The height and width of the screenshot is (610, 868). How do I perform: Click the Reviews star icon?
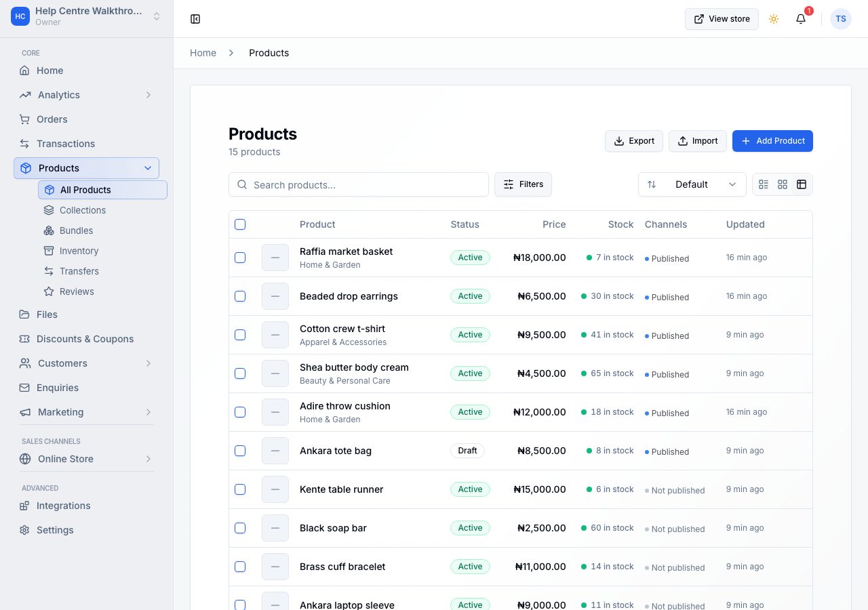tap(49, 291)
